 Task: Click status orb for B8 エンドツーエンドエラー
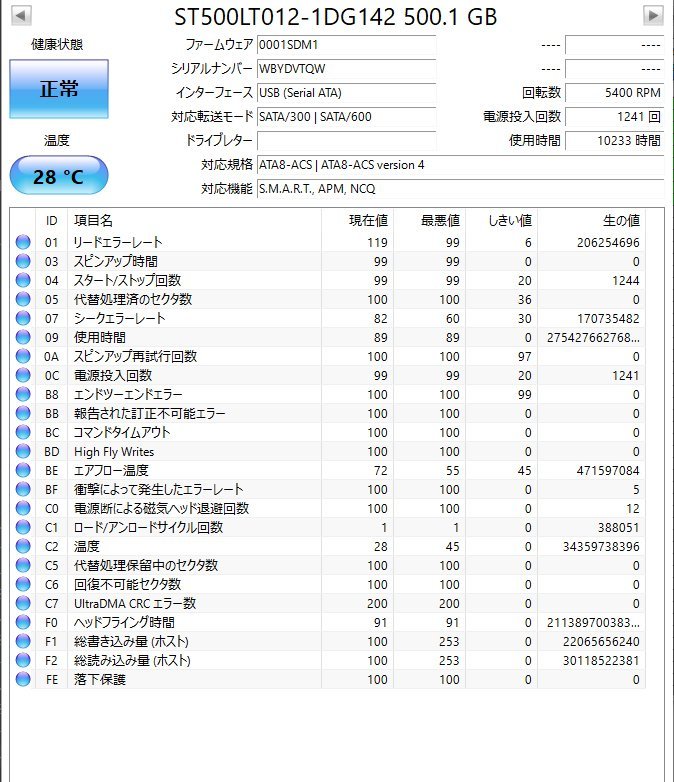(23, 394)
